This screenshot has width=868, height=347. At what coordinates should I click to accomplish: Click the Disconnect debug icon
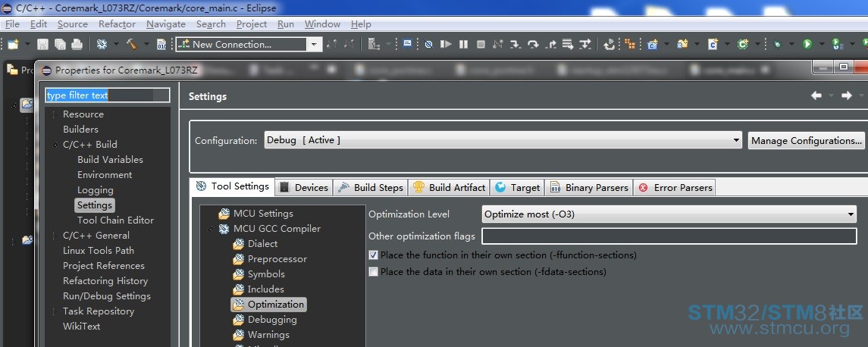point(497,44)
